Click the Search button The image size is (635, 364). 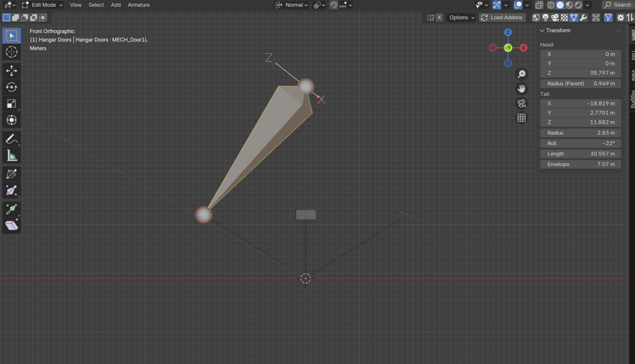point(617,5)
